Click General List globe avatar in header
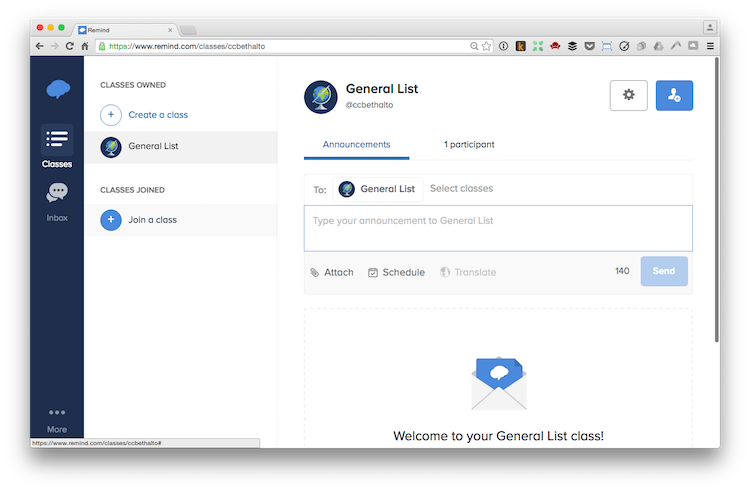 (x=320, y=97)
